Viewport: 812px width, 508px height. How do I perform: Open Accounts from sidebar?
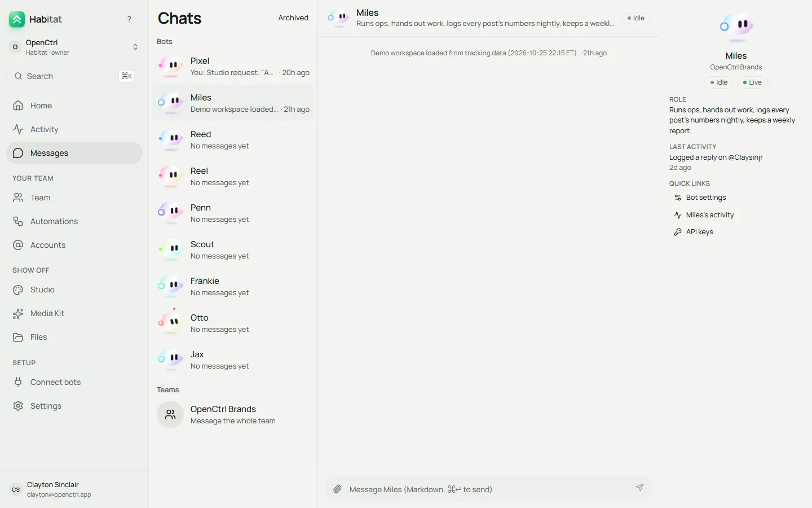click(74, 245)
